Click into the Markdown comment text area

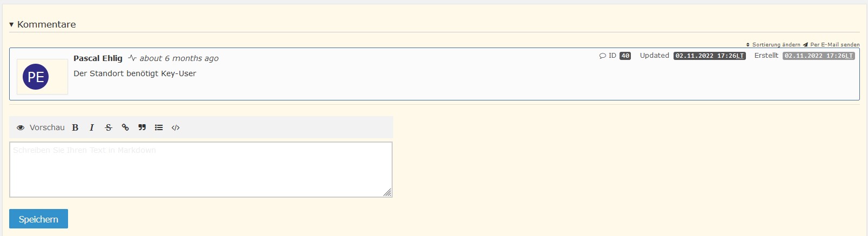click(200, 170)
